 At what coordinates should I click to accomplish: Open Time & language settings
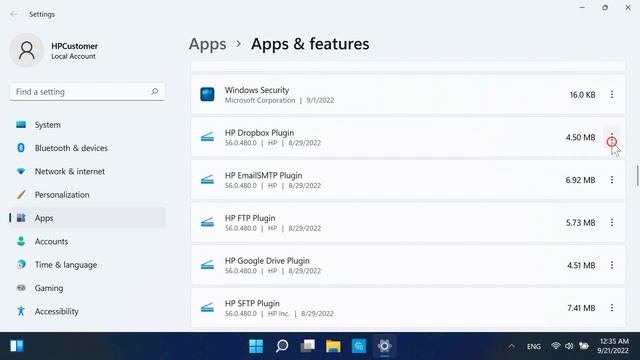(x=87, y=265)
